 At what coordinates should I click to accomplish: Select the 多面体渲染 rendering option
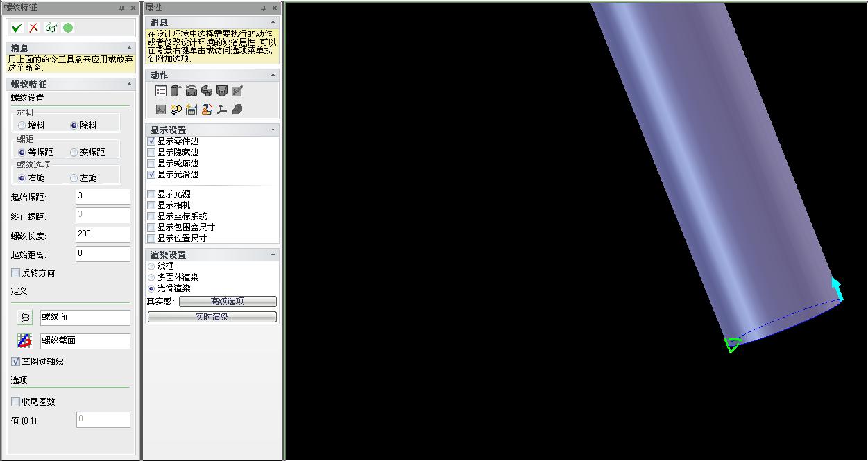click(152, 277)
